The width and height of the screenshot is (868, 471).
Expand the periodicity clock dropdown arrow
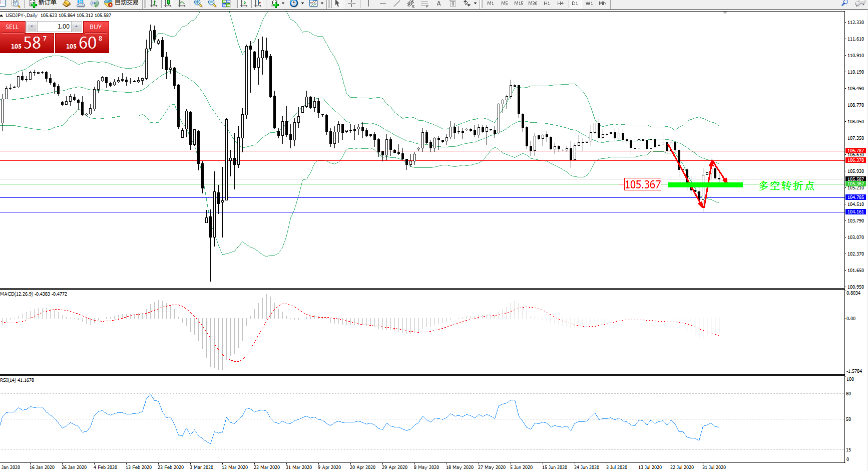302,3
